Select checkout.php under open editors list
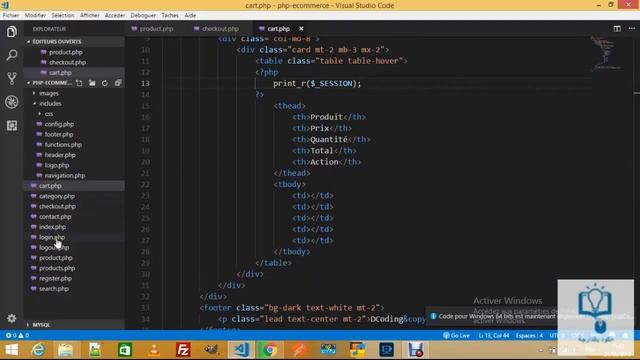This screenshot has width=640, height=360. [67, 62]
